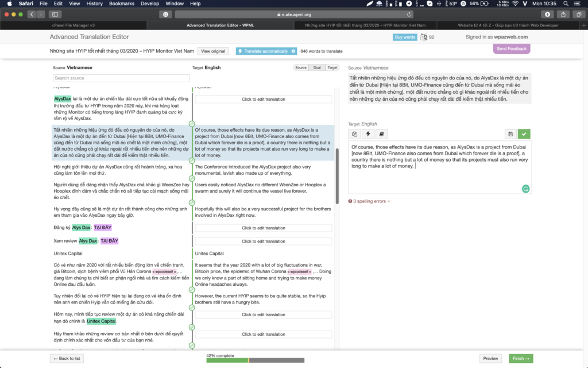The height and width of the screenshot is (368, 588).
Task: Click the Buy words button
Action: coord(405,37)
